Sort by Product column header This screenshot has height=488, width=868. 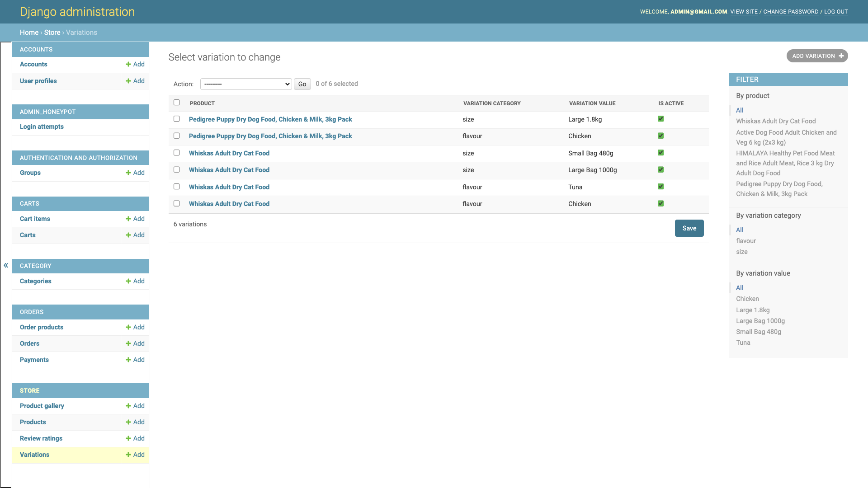coord(202,103)
